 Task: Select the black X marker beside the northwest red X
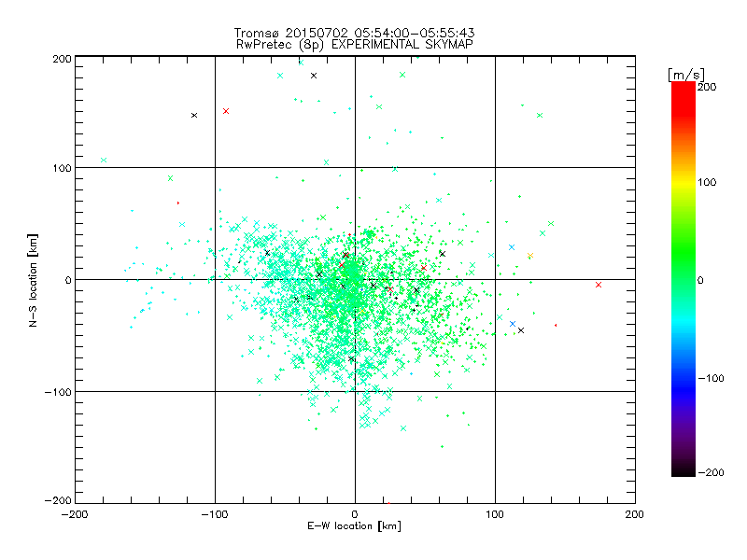tap(194, 115)
